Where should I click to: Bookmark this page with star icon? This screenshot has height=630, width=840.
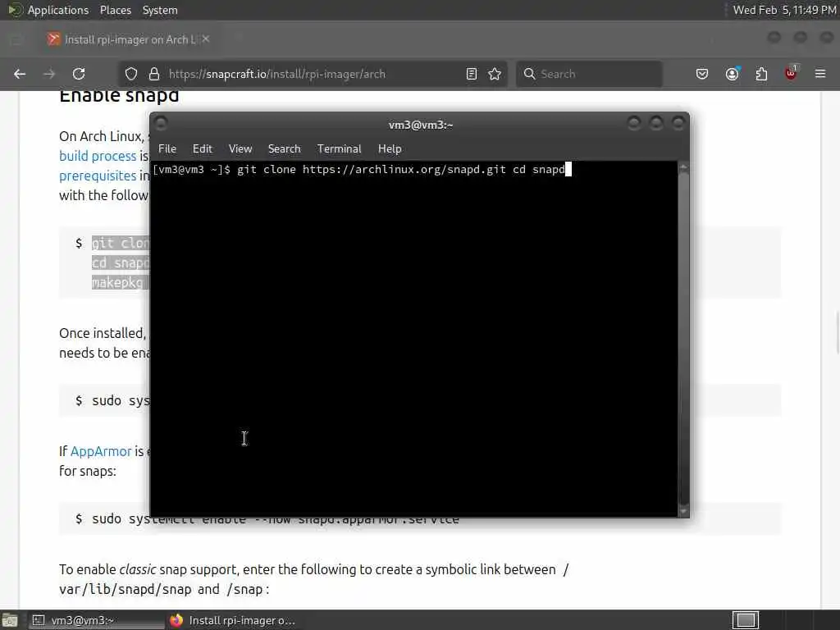(x=495, y=74)
